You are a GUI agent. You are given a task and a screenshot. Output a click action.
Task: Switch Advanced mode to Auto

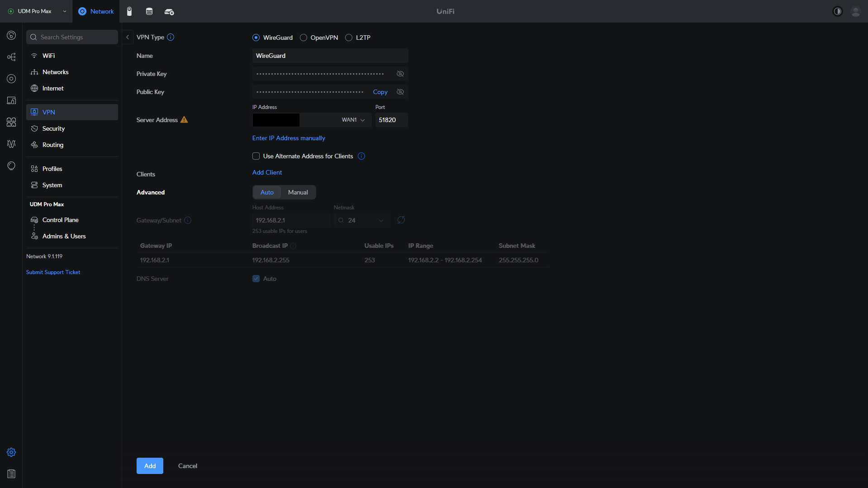(267, 192)
